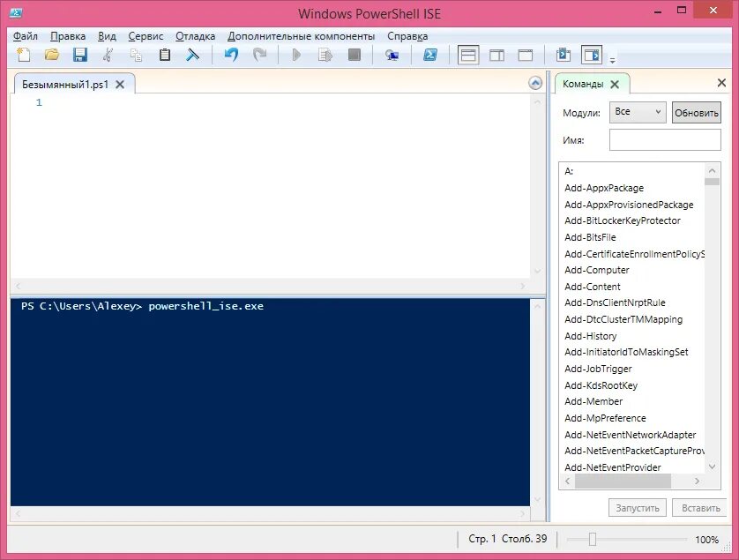Select the A: command entry
This screenshot has height=560, width=739.
[569, 172]
